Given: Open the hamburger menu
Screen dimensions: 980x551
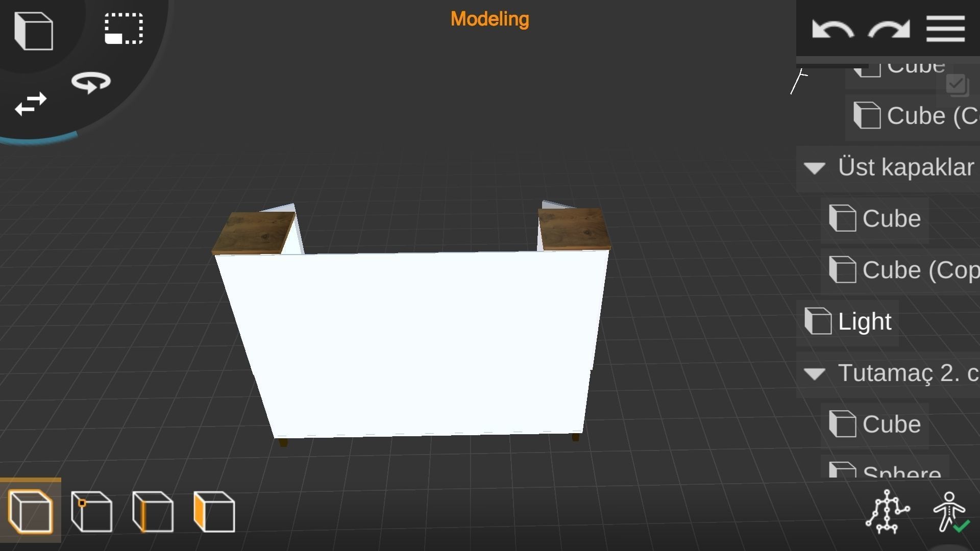Looking at the screenshot, I should tap(945, 29).
